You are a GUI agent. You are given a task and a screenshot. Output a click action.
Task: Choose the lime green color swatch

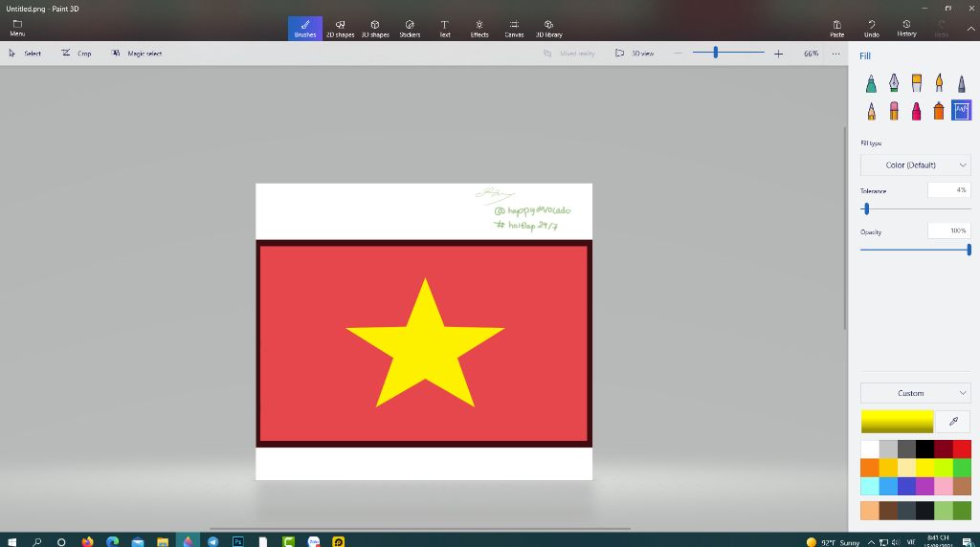point(944,467)
